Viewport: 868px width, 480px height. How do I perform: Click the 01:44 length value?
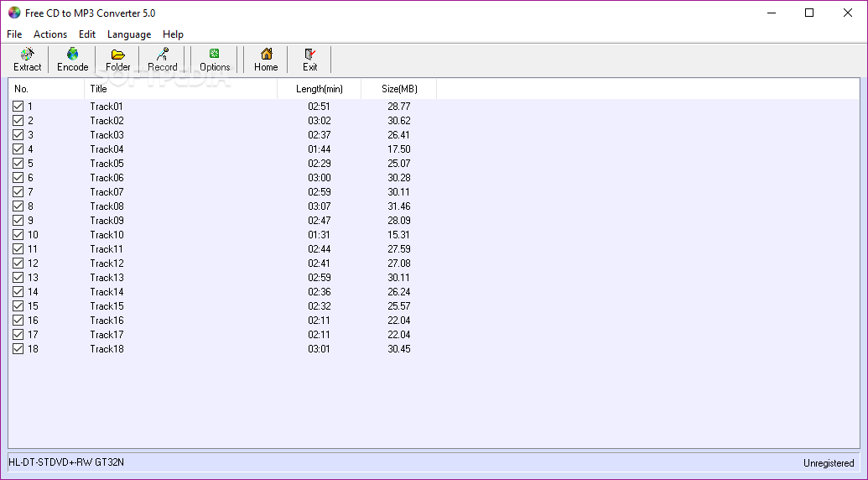point(320,149)
